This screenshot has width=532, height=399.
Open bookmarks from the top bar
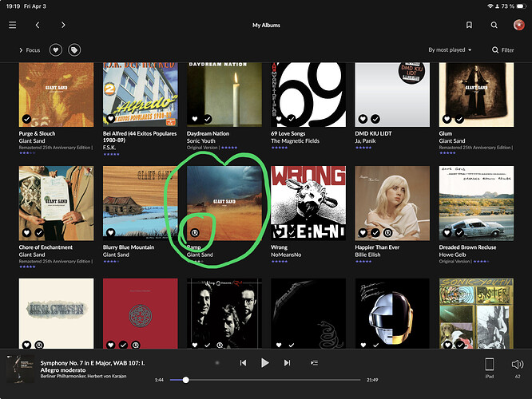click(x=469, y=25)
